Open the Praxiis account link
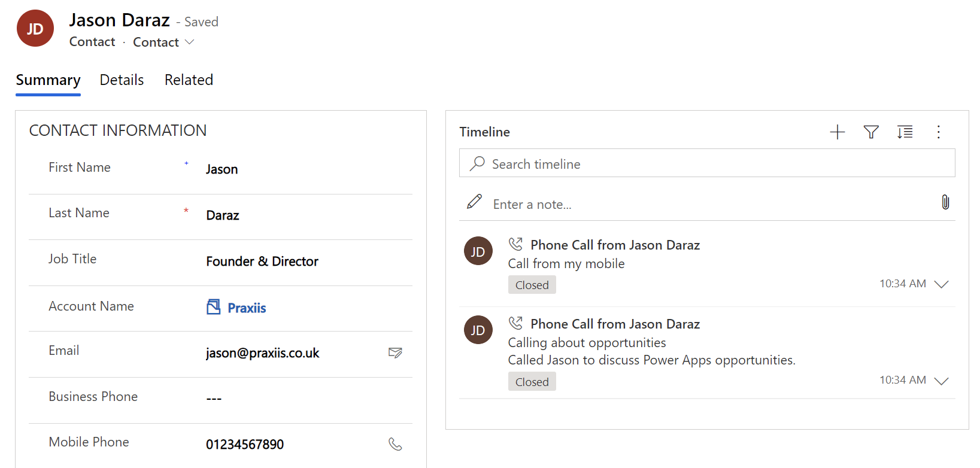 [x=247, y=308]
